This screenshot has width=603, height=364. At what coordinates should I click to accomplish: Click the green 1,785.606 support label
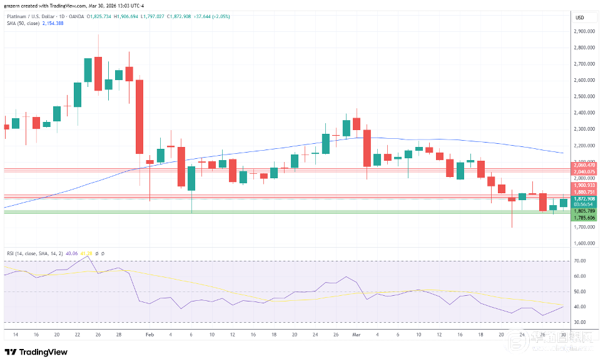pyautogui.click(x=584, y=218)
